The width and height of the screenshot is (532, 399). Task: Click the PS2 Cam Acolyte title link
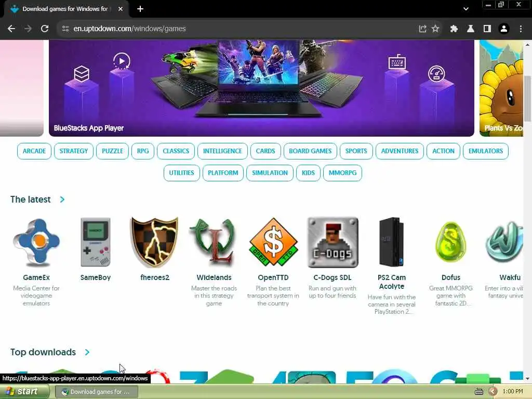pyautogui.click(x=392, y=282)
